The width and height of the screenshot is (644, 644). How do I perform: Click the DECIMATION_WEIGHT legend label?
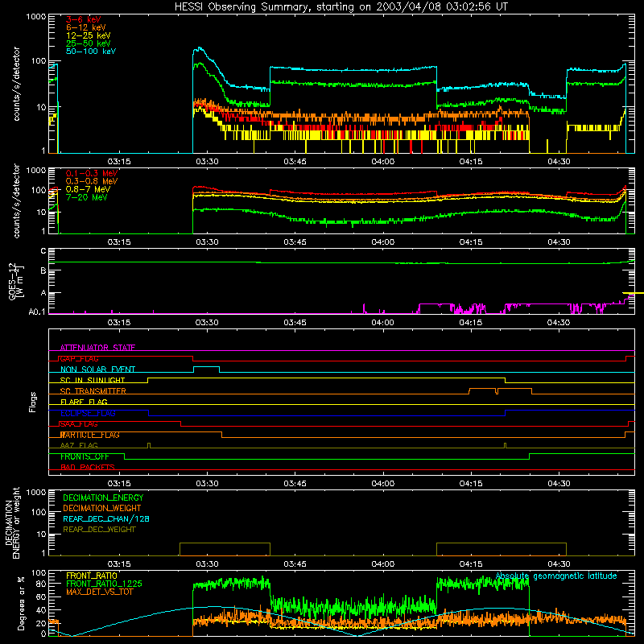(x=102, y=508)
